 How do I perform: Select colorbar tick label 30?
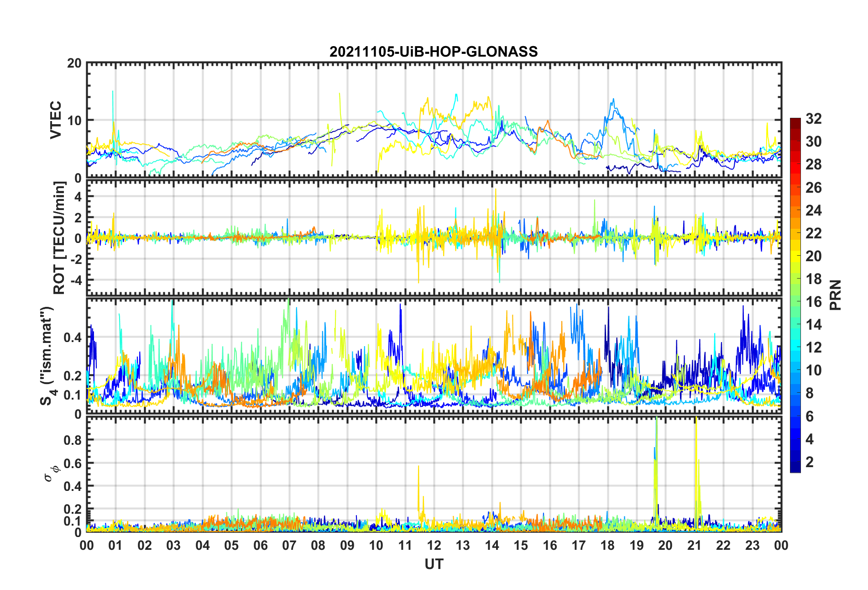[814, 142]
